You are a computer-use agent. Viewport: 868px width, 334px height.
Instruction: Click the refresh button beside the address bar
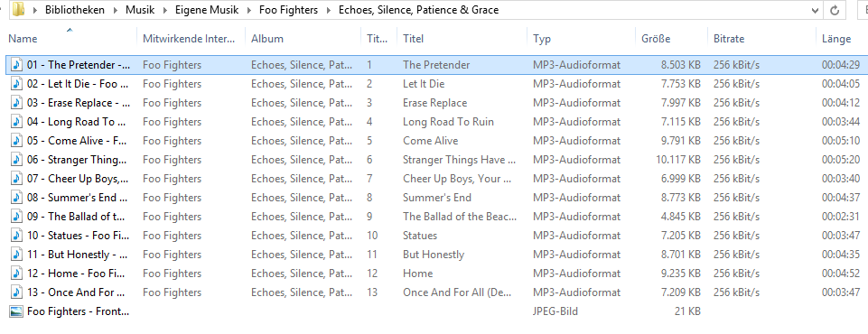tap(835, 10)
